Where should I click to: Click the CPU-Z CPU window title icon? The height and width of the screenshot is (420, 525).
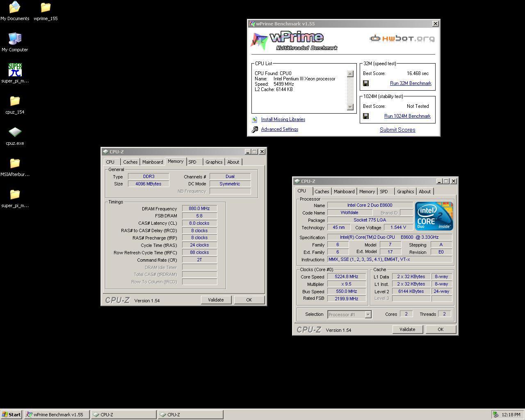(297, 181)
